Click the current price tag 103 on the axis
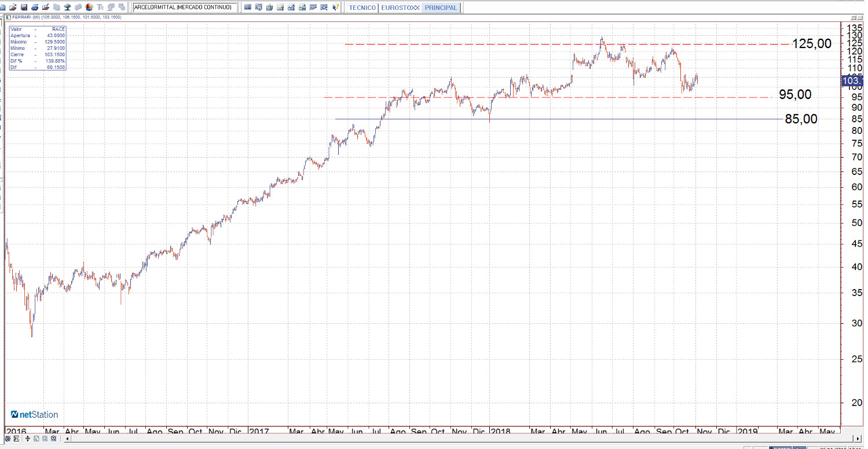Screen dimensions: 868x449 pyautogui.click(x=854, y=81)
